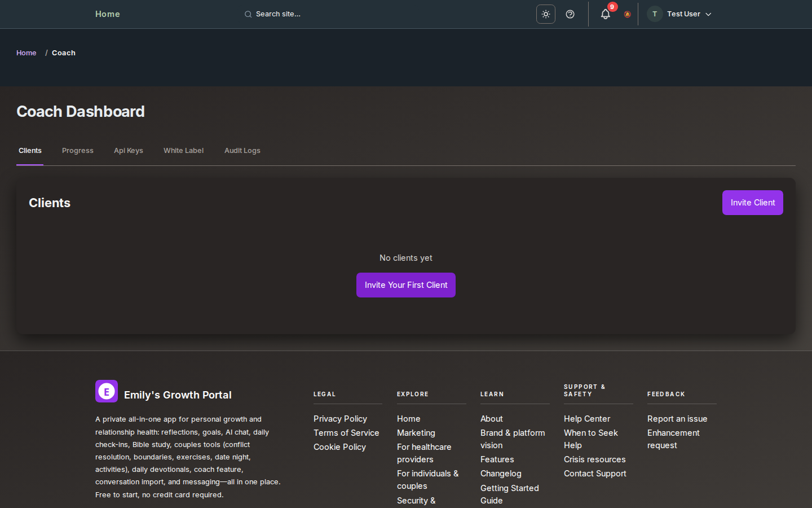Toggle the light/dark theme sun icon
The image size is (812, 508).
pos(545,14)
